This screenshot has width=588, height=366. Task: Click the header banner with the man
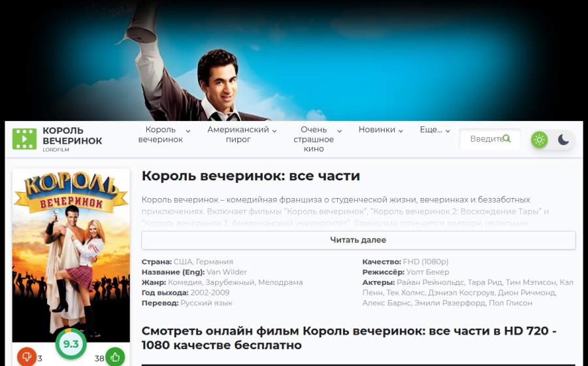point(294,60)
